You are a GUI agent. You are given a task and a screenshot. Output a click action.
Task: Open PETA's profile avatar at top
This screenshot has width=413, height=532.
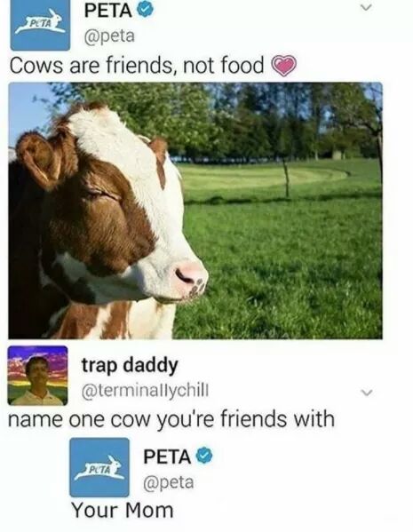40,25
